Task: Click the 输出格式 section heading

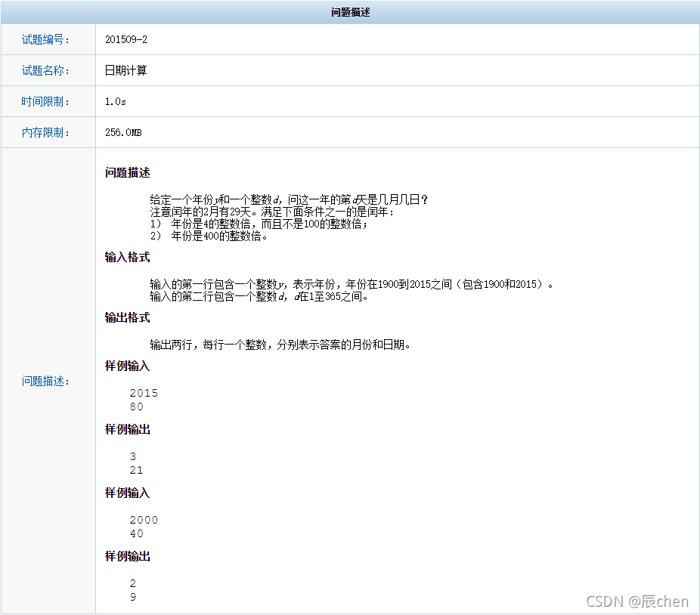Action: (x=127, y=317)
